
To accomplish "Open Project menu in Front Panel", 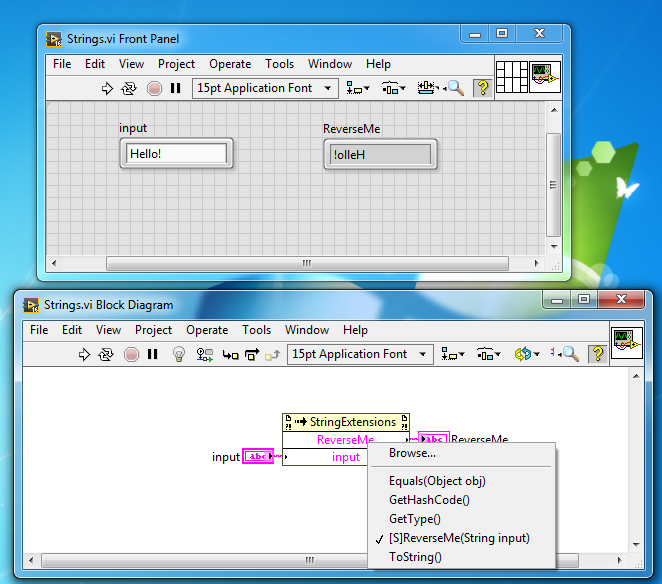I will [176, 64].
